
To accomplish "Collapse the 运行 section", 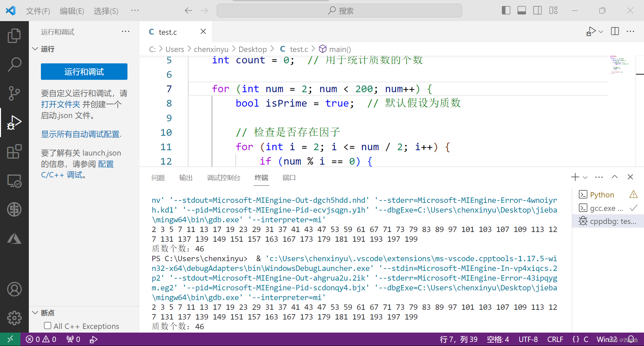I will coord(35,49).
